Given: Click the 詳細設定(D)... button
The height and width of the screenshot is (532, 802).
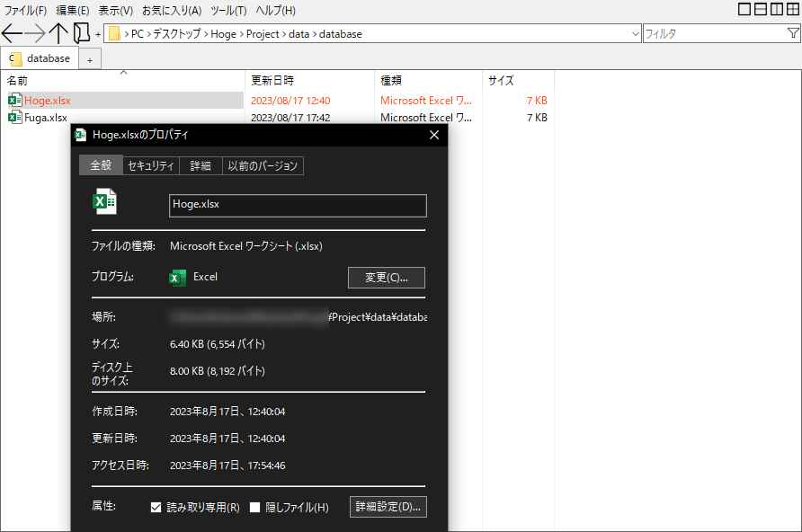Looking at the screenshot, I should [x=388, y=507].
